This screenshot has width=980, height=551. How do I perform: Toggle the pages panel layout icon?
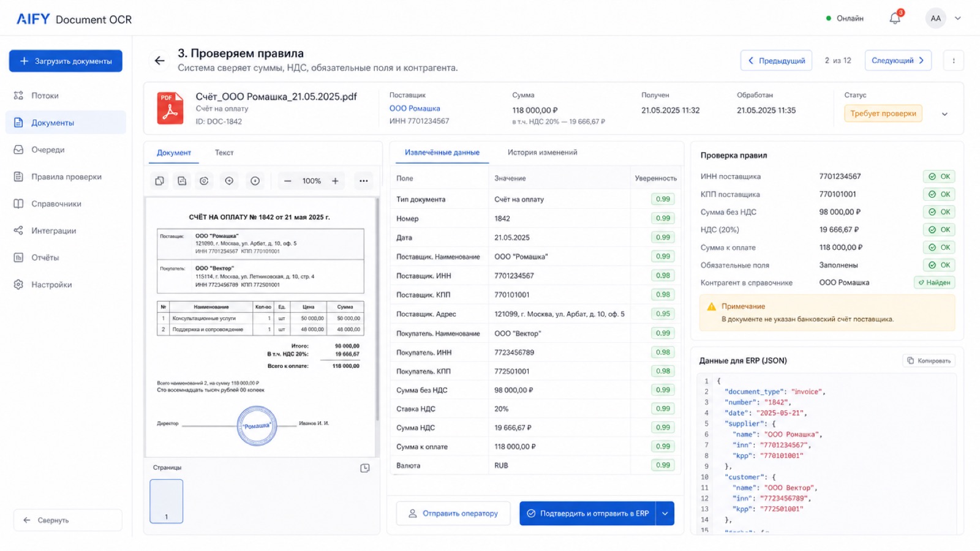click(365, 468)
